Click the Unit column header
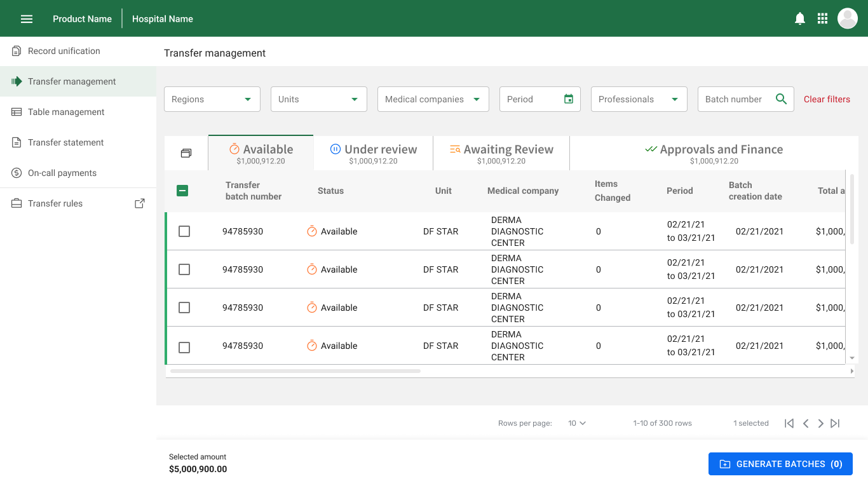 (444, 191)
